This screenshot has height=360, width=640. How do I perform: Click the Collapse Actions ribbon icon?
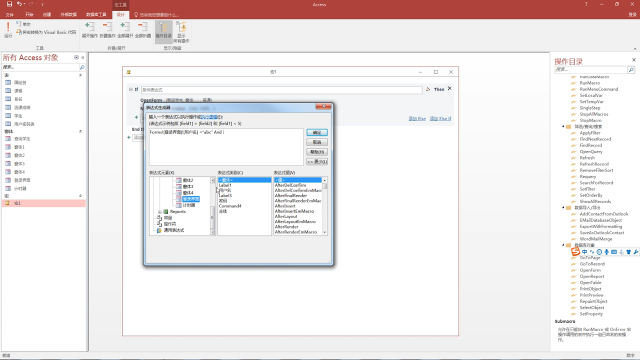pos(107,30)
